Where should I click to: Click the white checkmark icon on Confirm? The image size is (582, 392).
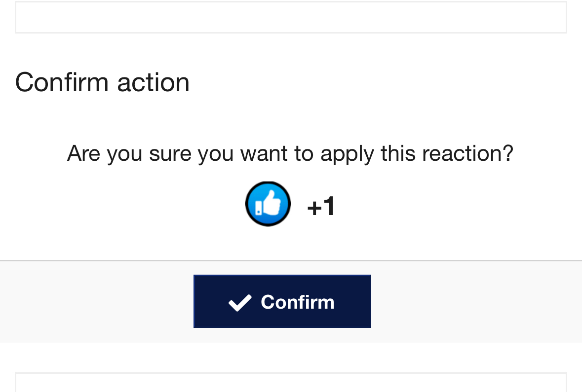pyautogui.click(x=240, y=302)
